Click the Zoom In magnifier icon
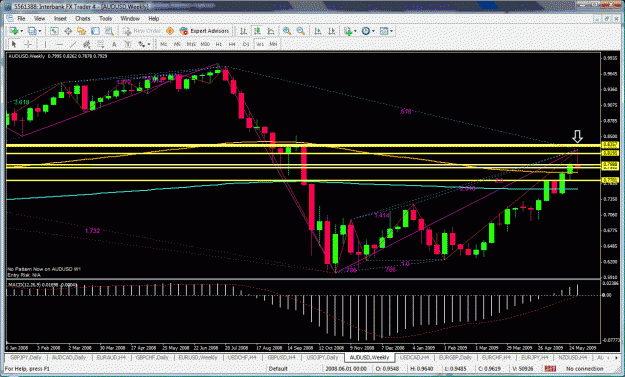 [x=287, y=31]
